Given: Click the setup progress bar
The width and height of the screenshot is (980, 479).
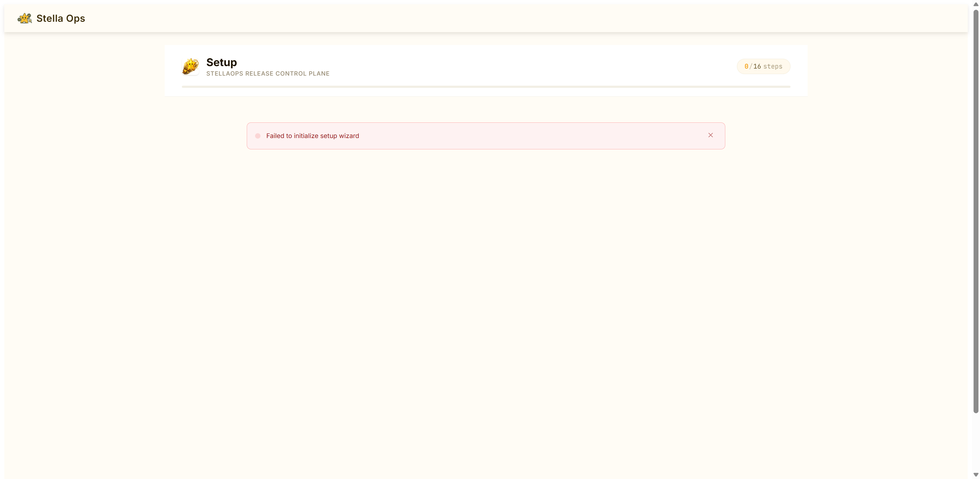Looking at the screenshot, I should coord(486,87).
